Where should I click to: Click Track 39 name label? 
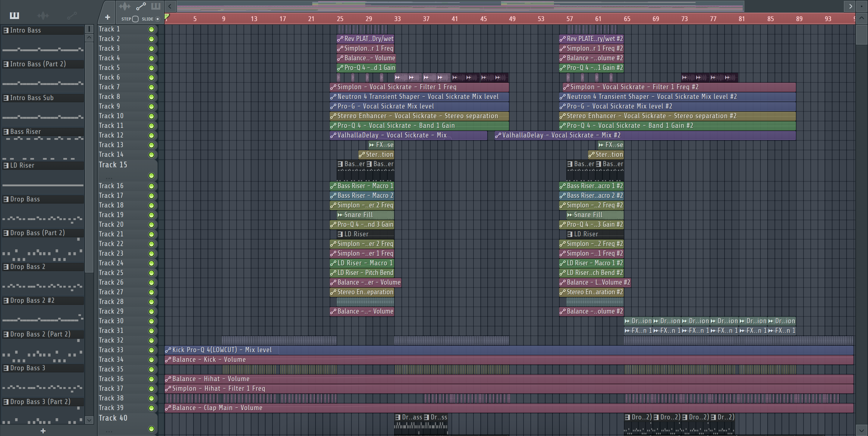pyautogui.click(x=111, y=408)
